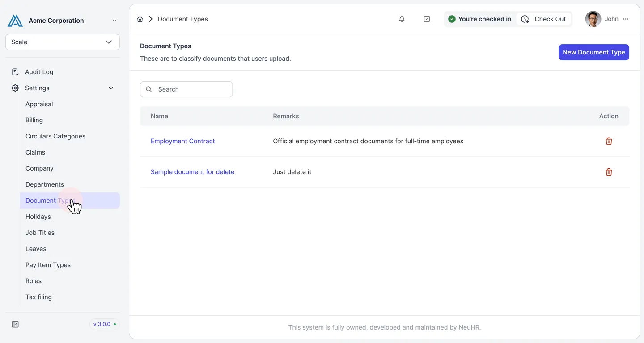Viewport: 644px width, 343px height.
Task: Click the New Document Type button
Action: tap(594, 52)
